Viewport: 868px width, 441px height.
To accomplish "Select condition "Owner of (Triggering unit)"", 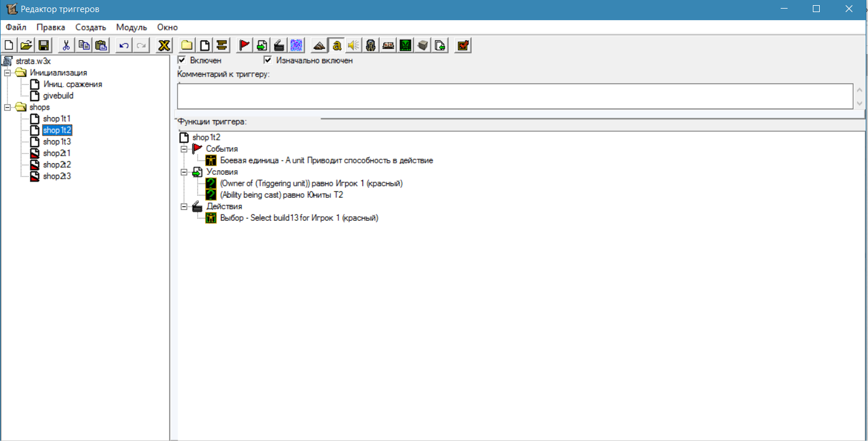I will tap(311, 183).
